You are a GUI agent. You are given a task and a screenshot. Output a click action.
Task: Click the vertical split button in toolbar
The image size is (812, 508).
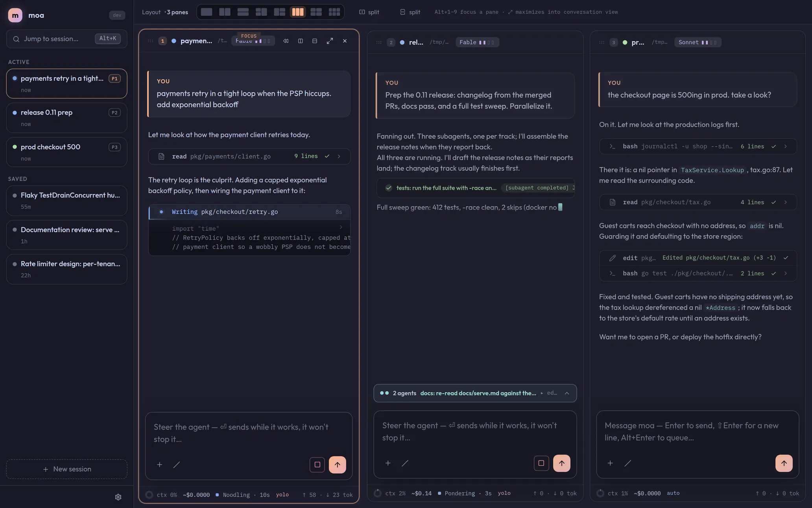click(369, 12)
